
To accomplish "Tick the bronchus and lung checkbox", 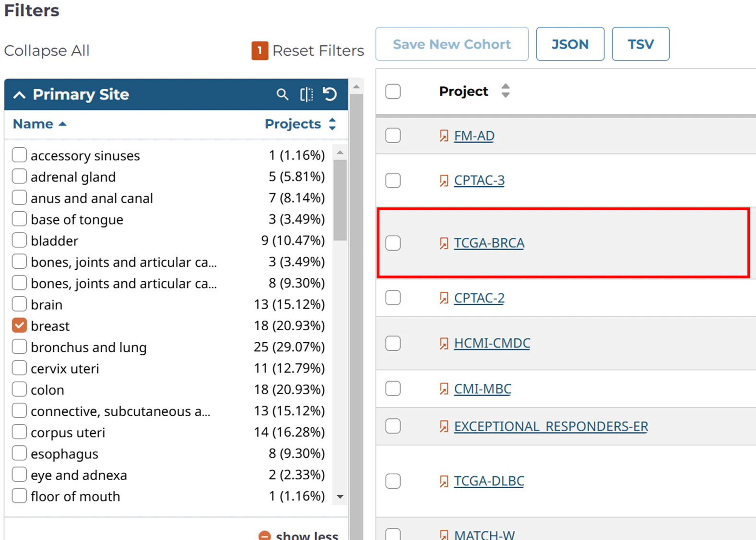I will pos(19,347).
